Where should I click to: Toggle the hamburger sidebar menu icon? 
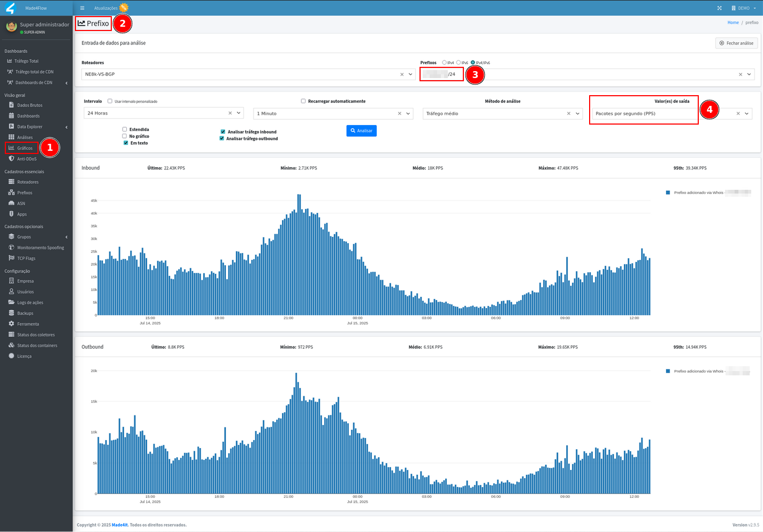coord(82,8)
